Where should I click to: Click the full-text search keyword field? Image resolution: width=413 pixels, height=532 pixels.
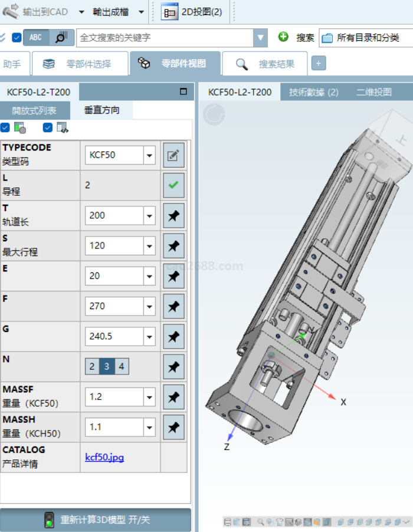coord(165,37)
